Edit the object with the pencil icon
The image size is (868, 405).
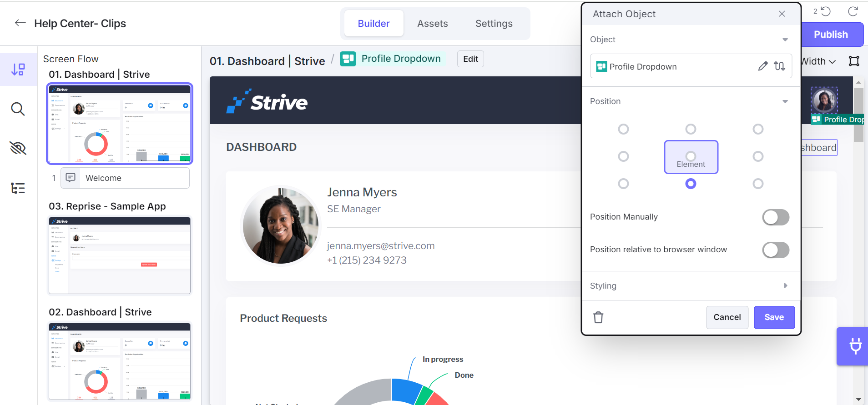(x=763, y=66)
